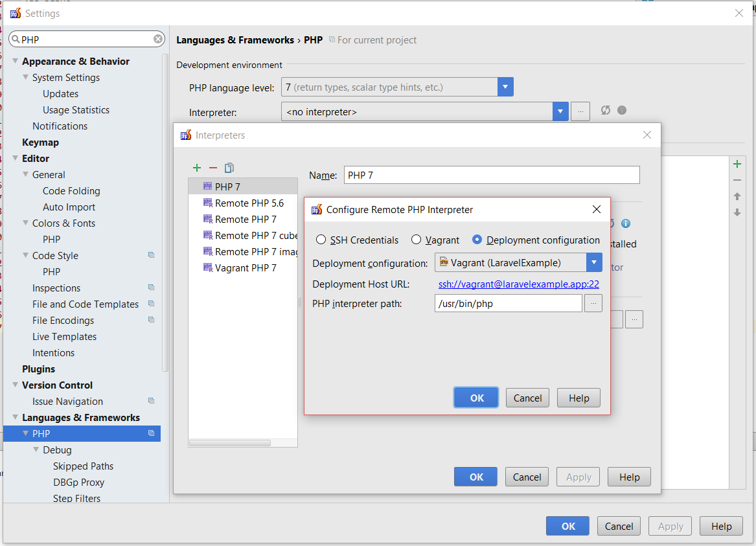Select Deployment configuration radio button
The image size is (756, 546).
[x=477, y=240]
